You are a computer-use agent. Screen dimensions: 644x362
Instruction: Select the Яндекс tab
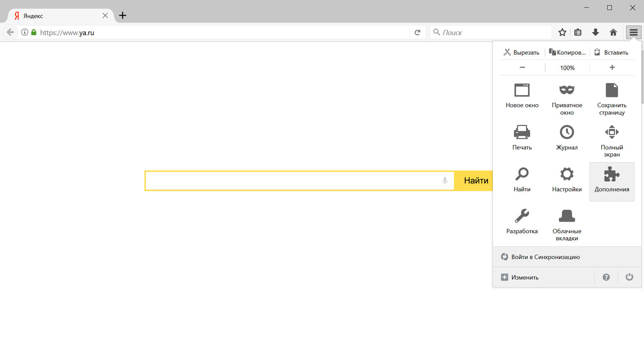(x=60, y=16)
